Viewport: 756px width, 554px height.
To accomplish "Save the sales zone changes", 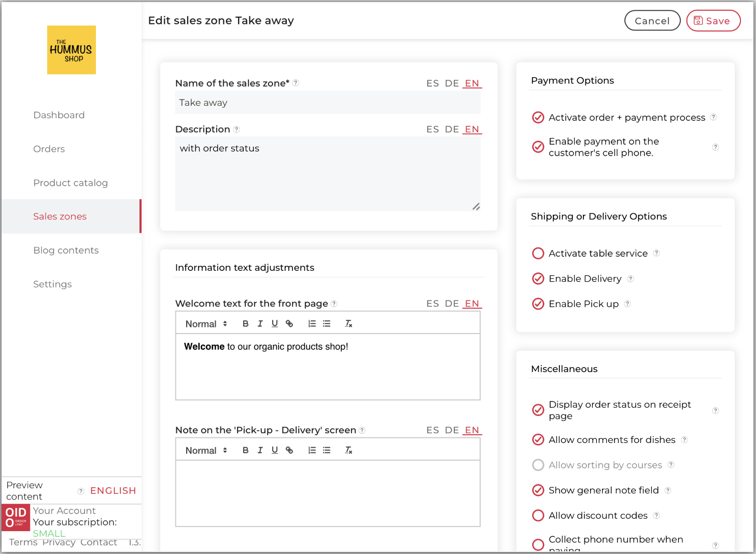I will (x=713, y=21).
